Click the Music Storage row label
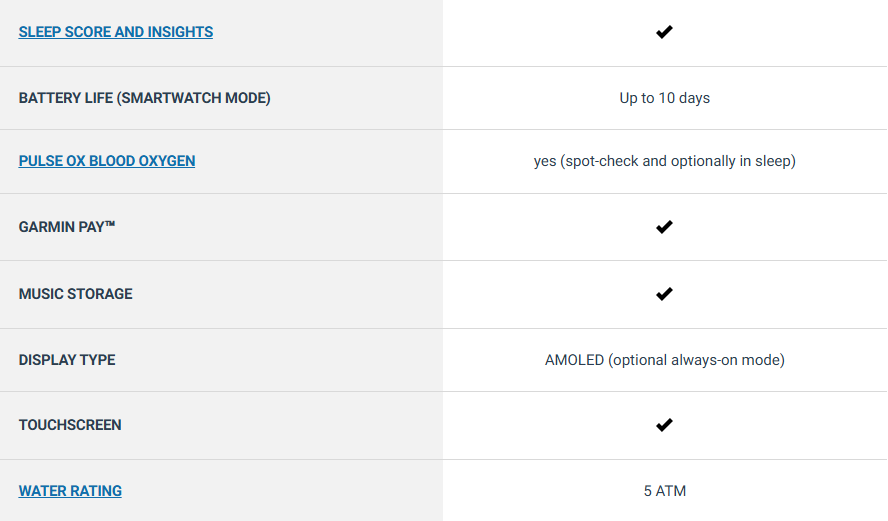 75,294
